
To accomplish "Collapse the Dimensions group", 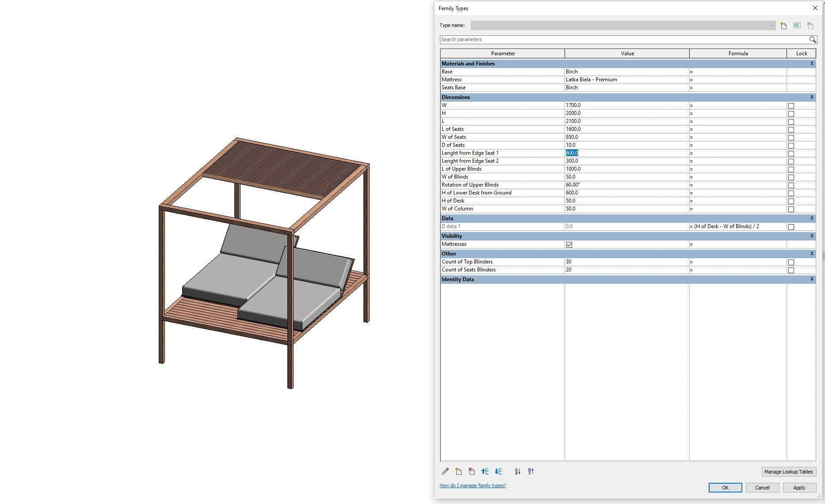I will click(812, 97).
